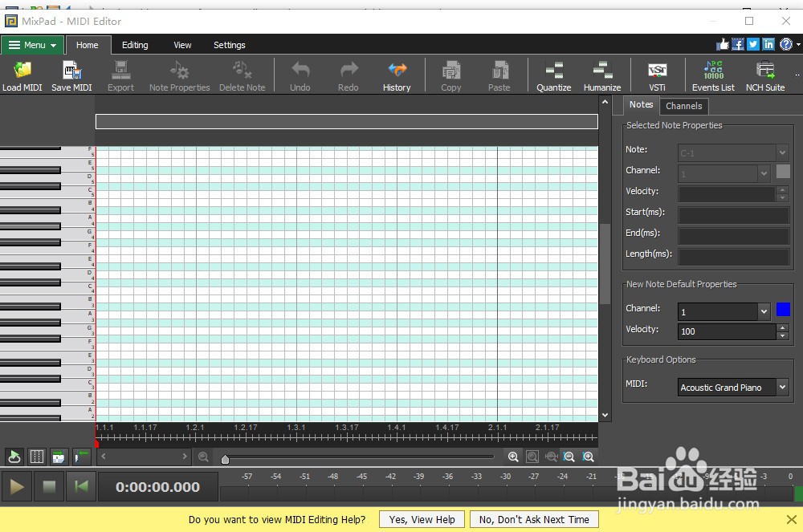This screenshot has height=532, width=803.
Task: Click the blue new note channel color swatch
Action: click(x=783, y=310)
